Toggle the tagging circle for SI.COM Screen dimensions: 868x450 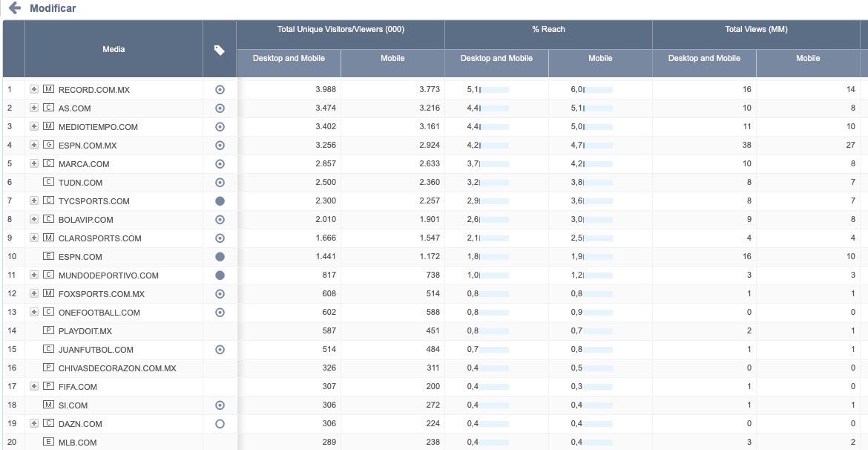coord(220,405)
